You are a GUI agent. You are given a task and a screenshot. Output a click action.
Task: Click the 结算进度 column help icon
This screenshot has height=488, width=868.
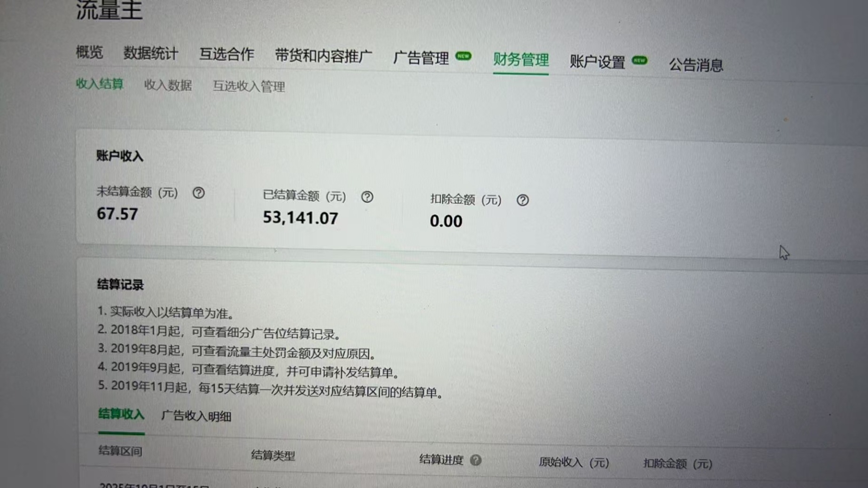pos(476,460)
